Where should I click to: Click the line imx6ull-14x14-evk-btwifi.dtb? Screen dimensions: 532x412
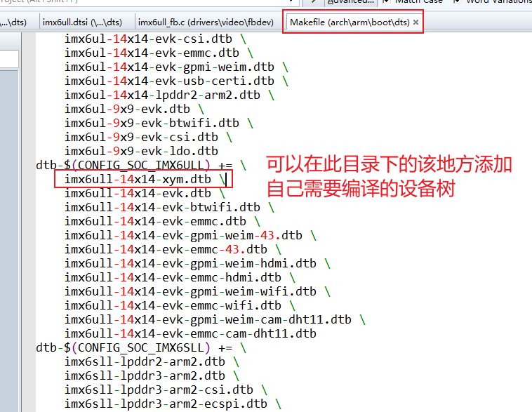pos(169,207)
